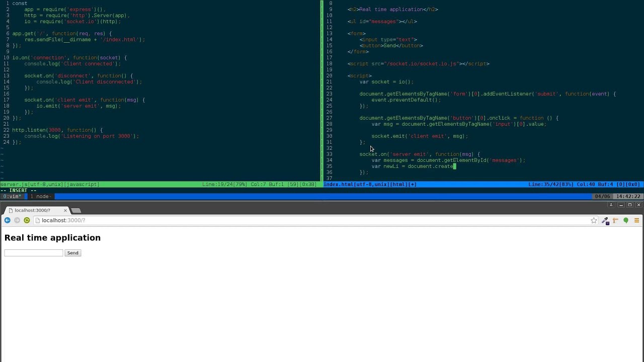Open the green Hangouts extension icon
Image resolution: width=644 pixels, height=362 pixels.
click(626, 220)
